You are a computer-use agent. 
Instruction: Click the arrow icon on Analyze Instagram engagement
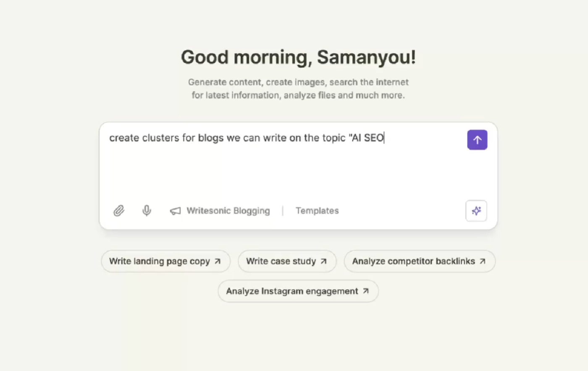point(366,291)
